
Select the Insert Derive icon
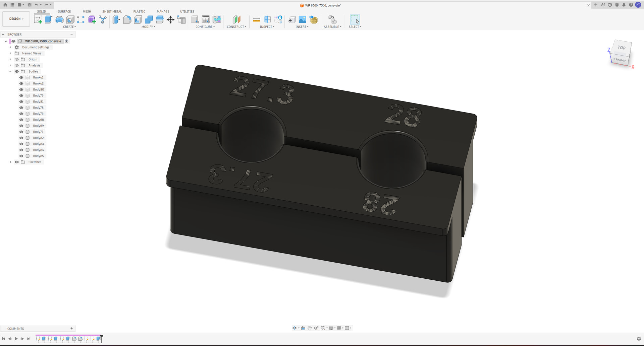tap(292, 20)
